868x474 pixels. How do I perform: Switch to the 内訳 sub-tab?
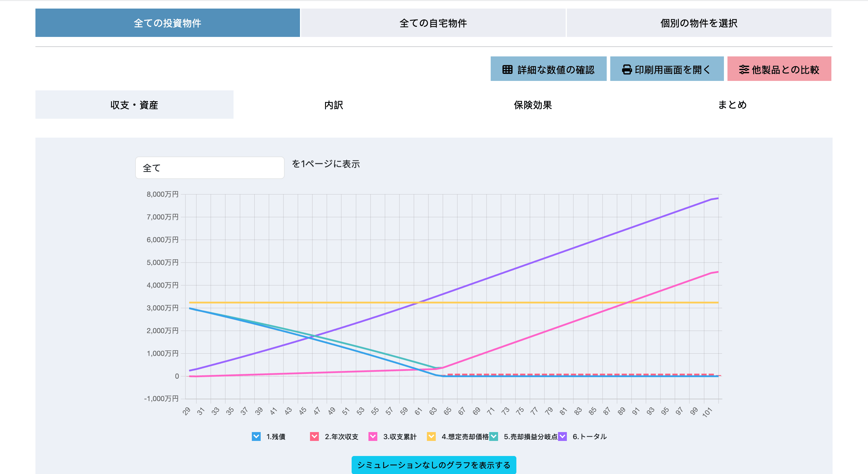[334, 105]
